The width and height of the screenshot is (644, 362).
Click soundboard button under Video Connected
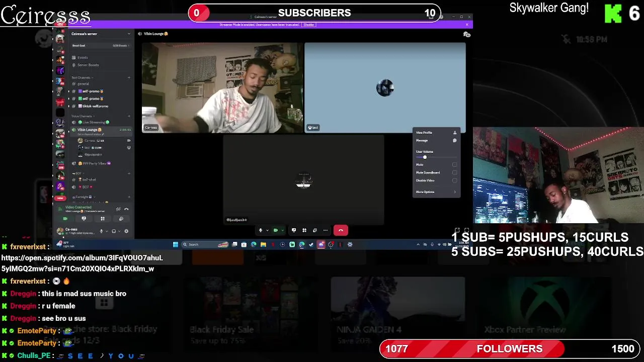[121, 219]
